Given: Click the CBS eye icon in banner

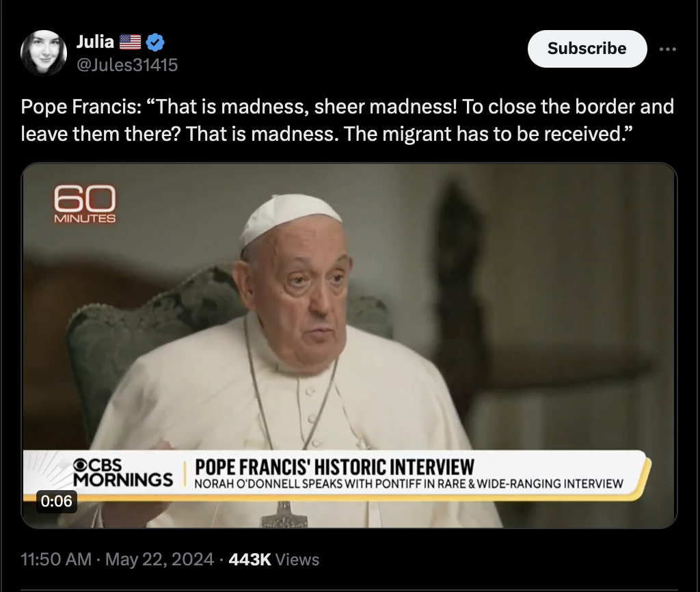Looking at the screenshot, I should [81, 466].
